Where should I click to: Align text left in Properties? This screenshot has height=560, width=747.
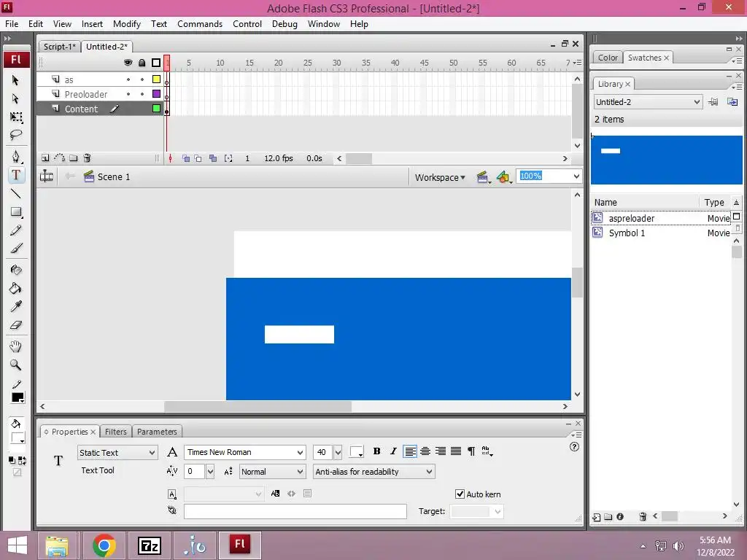pyautogui.click(x=410, y=451)
